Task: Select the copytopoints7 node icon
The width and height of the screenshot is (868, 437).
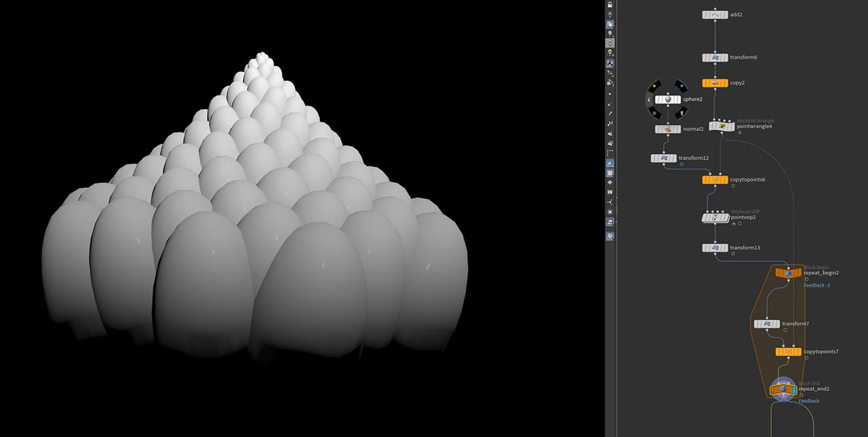Action: [788, 351]
